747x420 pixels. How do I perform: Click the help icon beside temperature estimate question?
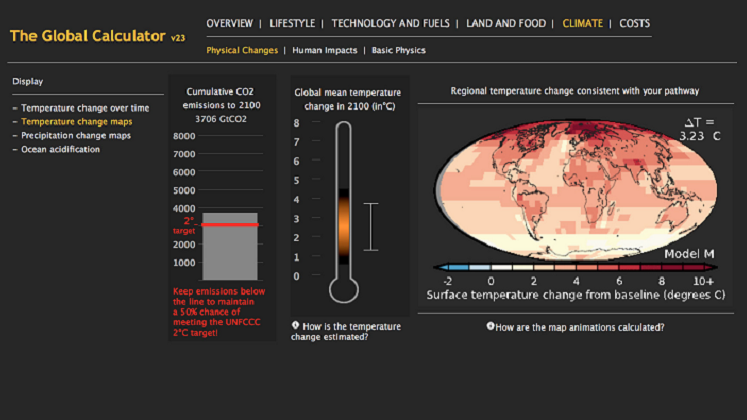pos(295,326)
